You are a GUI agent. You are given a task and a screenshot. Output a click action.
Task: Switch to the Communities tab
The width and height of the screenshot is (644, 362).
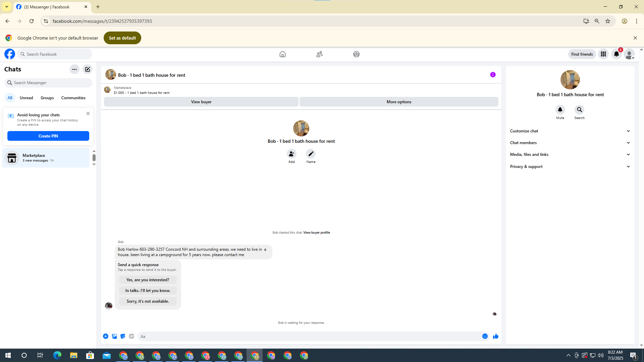(x=73, y=98)
